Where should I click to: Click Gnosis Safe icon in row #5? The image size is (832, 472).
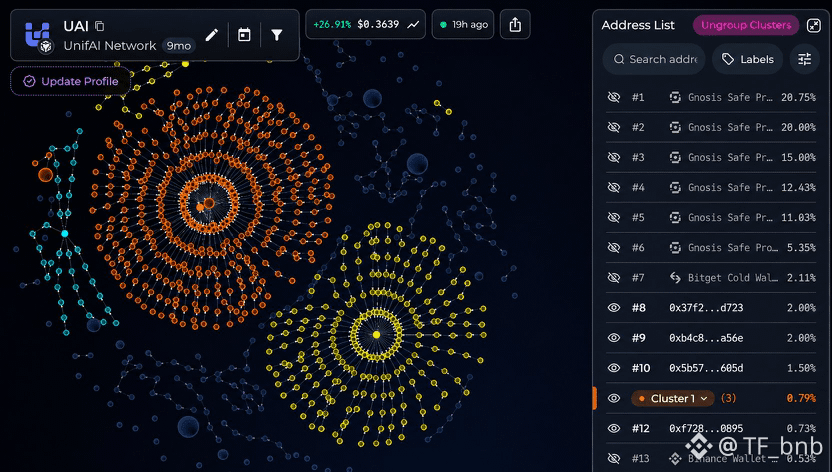[675, 217]
